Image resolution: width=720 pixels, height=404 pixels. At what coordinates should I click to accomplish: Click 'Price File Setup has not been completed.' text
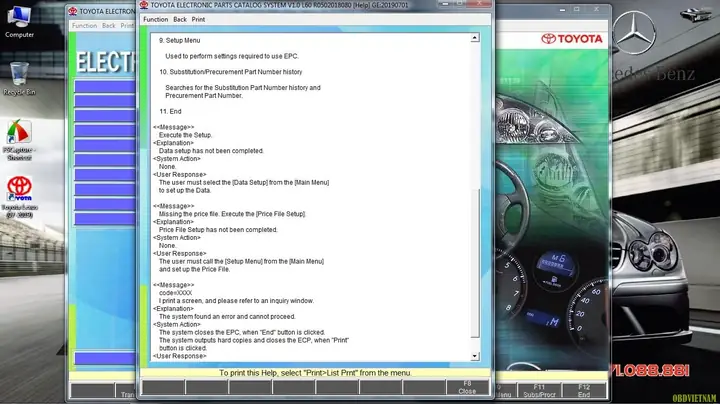218,230
